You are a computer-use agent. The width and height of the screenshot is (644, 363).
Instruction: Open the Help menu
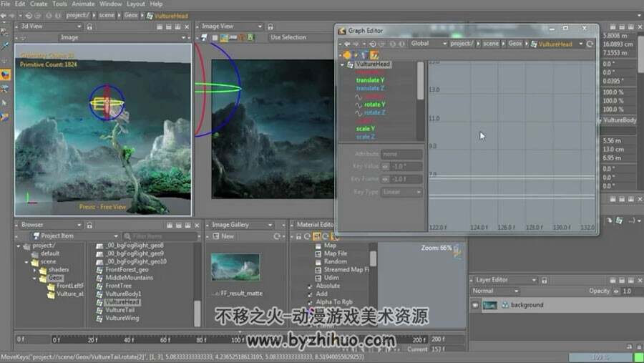coord(156,4)
